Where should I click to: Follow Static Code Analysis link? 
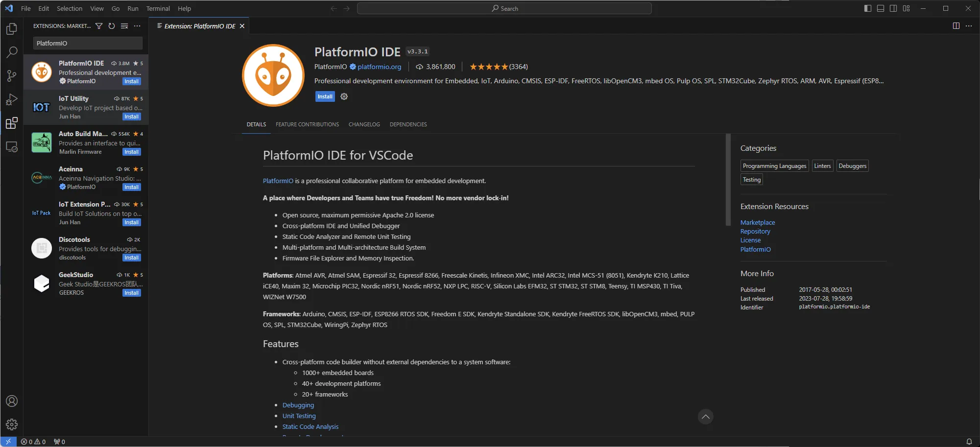pyautogui.click(x=311, y=426)
